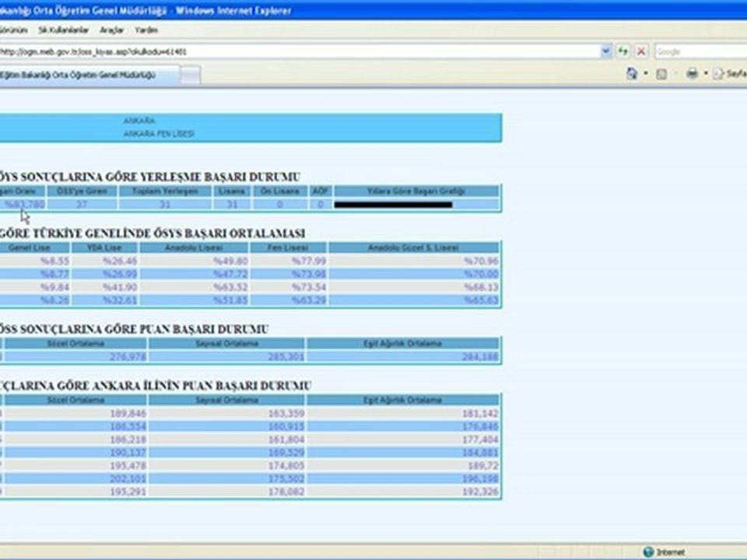This screenshot has width=747, height=560.
Task: Click the black yearly success graph bar
Action: [394, 205]
